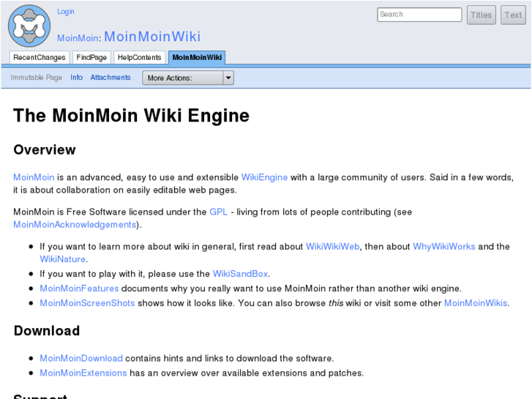Open the Login link
Image resolution: width=532 pixels, height=399 pixels.
[x=65, y=12]
